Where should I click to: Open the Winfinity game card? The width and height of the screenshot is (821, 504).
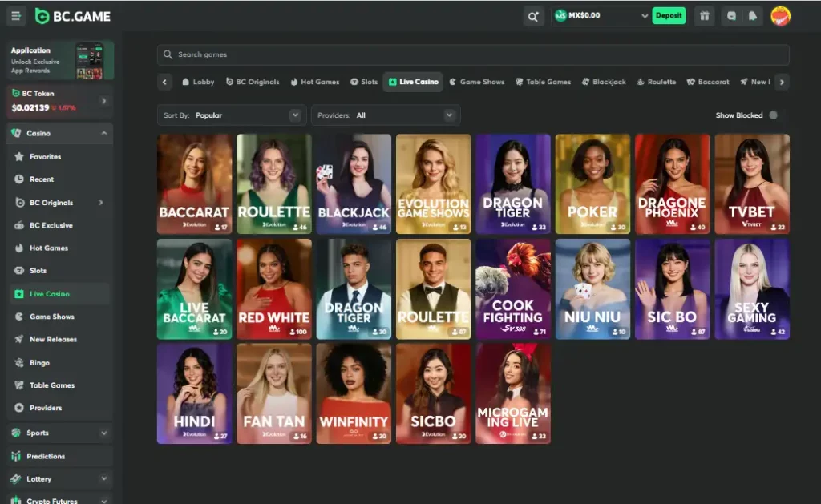pos(354,393)
